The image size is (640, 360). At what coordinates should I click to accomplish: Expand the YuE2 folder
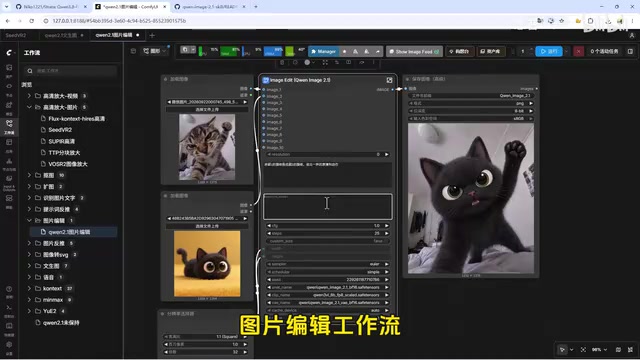pyautogui.click(x=29, y=311)
